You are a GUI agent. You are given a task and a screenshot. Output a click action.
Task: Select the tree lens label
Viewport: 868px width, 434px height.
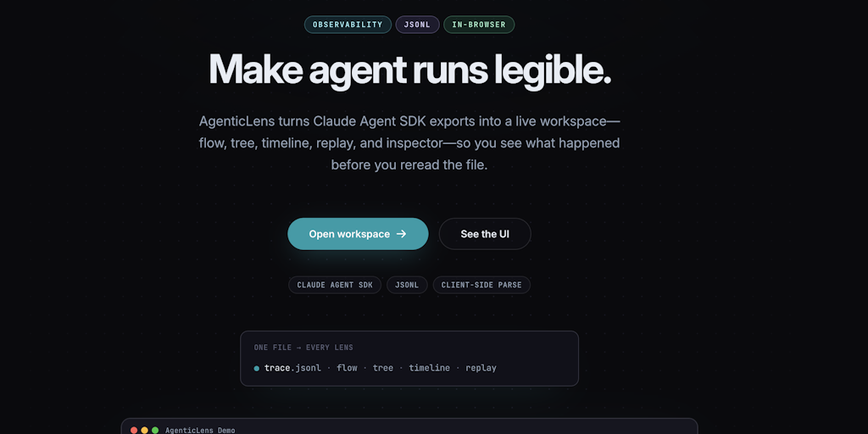pyautogui.click(x=383, y=368)
